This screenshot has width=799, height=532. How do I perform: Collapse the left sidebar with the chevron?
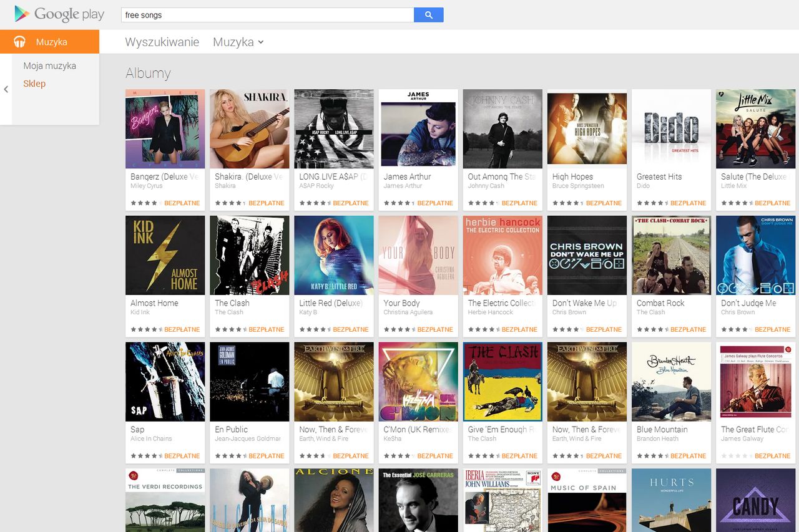coord(6,89)
